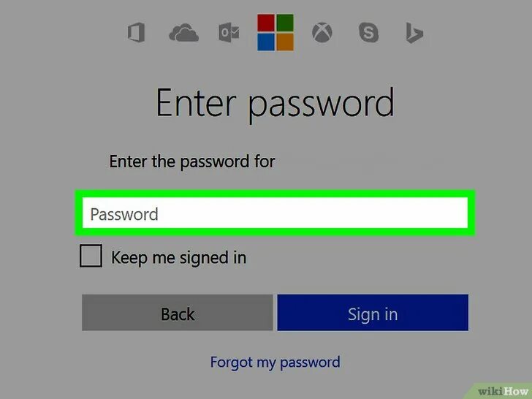
Task: Click the green square of the Microsoft logo
Action: pos(285,23)
